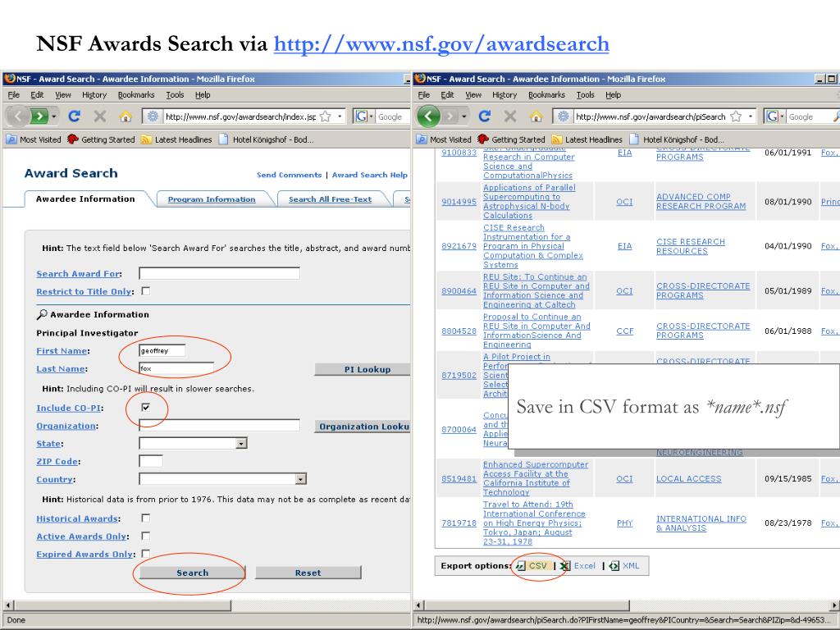Open the right window address bar dropdown
Screen dimensions: 840x630
(x=751, y=116)
